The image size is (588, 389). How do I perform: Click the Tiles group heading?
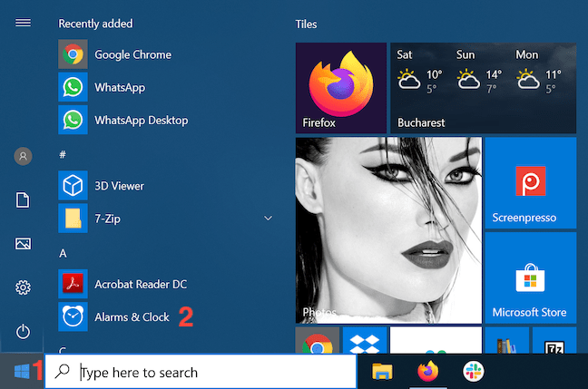[306, 24]
